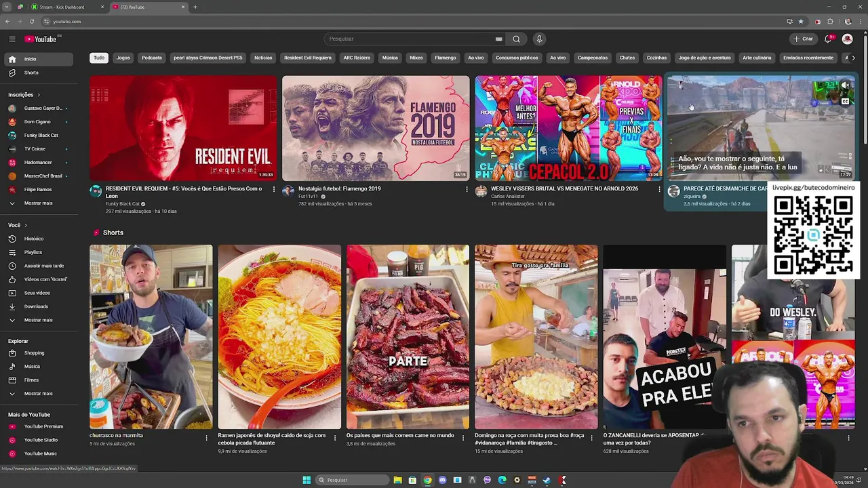Image resolution: width=868 pixels, height=488 pixels.
Task: Reload the page with browser refresh button
Action: click(31, 22)
